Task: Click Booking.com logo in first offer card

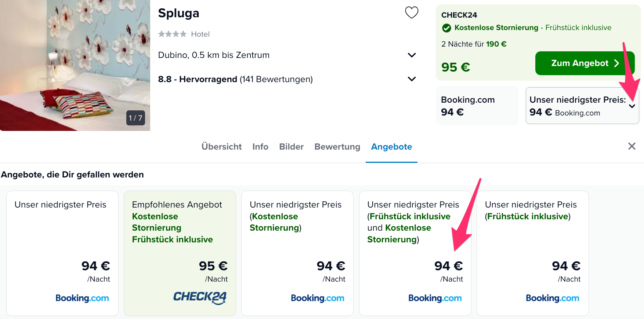Action: (x=82, y=298)
